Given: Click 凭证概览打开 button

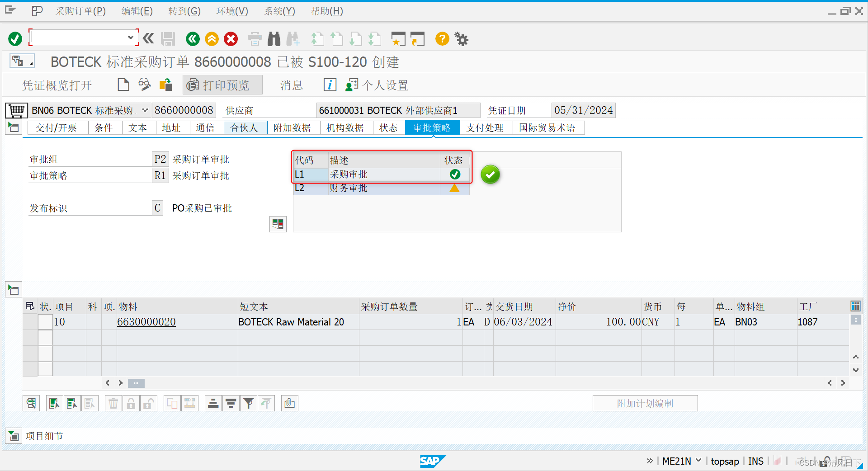Looking at the screenshot, I should pyautogui.click(x=57, y=85).
